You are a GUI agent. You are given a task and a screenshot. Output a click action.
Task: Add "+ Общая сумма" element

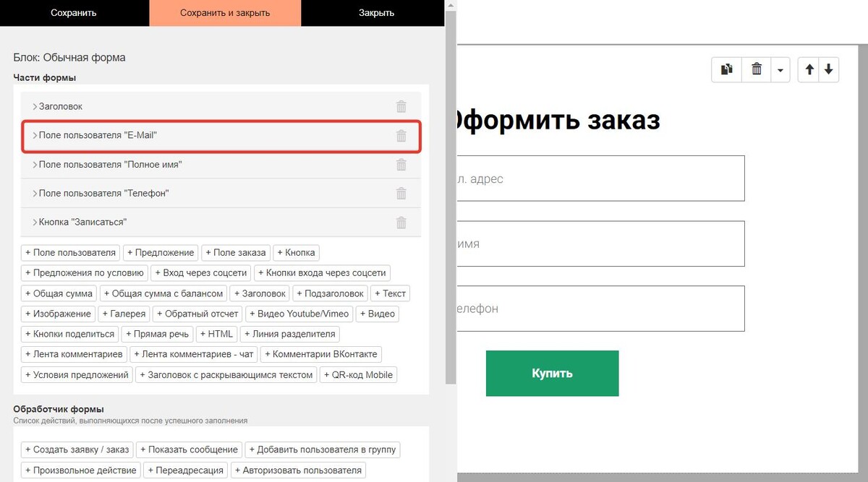(x=59, y=293)
